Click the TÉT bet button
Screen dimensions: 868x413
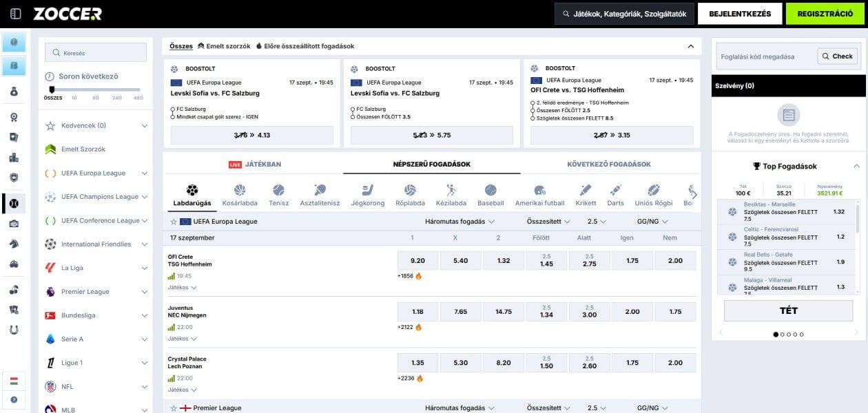[788, 310]
